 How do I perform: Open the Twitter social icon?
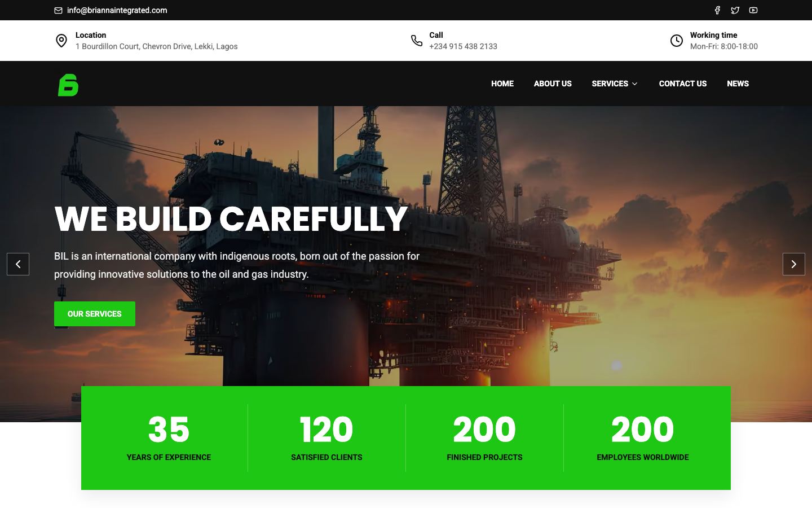pyautogui.click(x=735, y=10)
